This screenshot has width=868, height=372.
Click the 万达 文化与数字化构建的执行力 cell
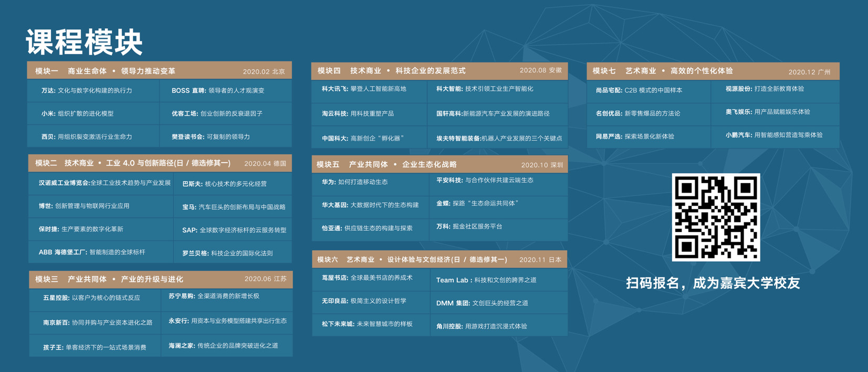pyautogui.click(x=93, y=91)
